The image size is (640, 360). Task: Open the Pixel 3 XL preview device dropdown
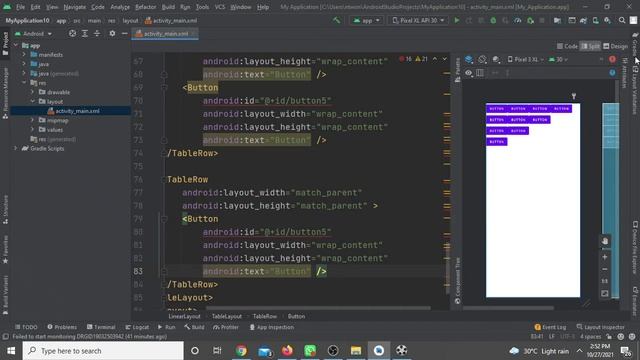tap(526, 60)
